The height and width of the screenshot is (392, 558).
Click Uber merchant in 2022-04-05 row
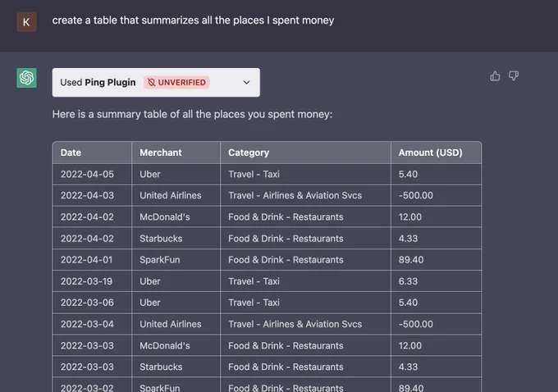tap(150, 175)
